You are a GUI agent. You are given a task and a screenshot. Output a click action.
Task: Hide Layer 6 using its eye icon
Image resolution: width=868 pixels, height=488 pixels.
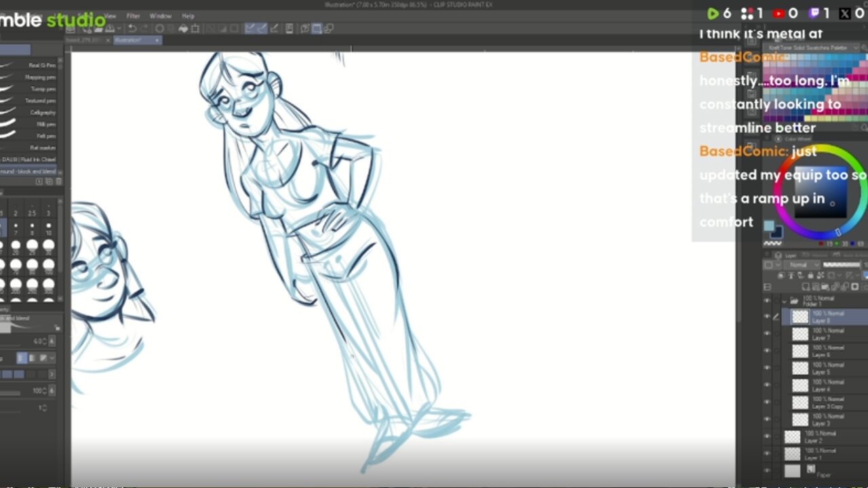(x=767, y=351)
